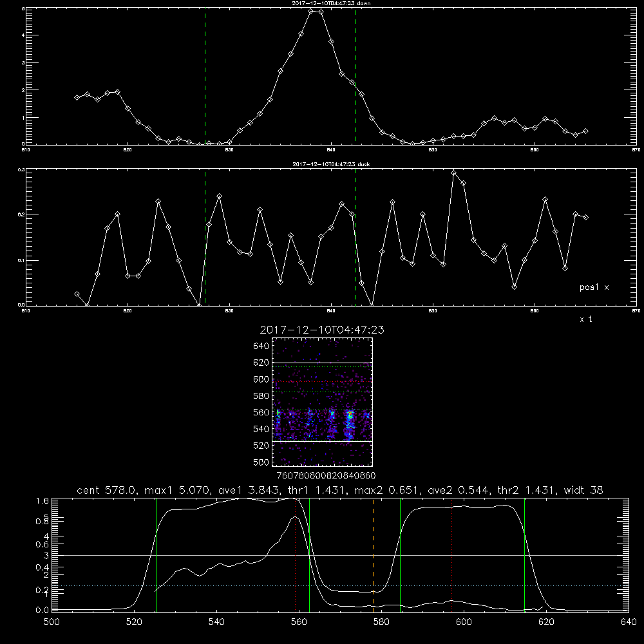Select the red dotted line near 559 in bottom plot

[296, 554]
